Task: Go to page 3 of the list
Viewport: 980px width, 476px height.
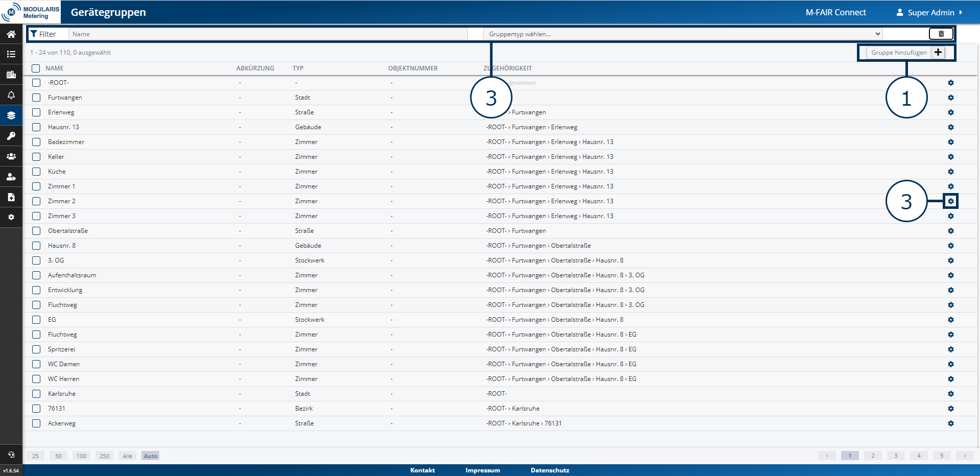Action: (895, 456)
